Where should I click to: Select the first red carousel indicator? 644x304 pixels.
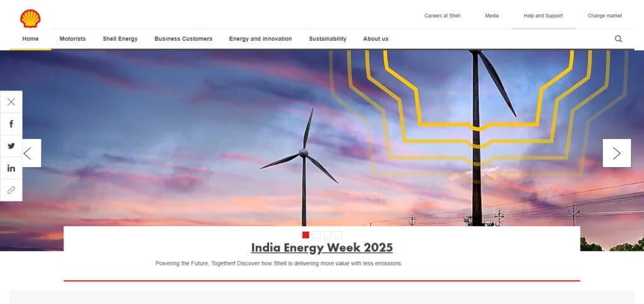tap(306, 235)
